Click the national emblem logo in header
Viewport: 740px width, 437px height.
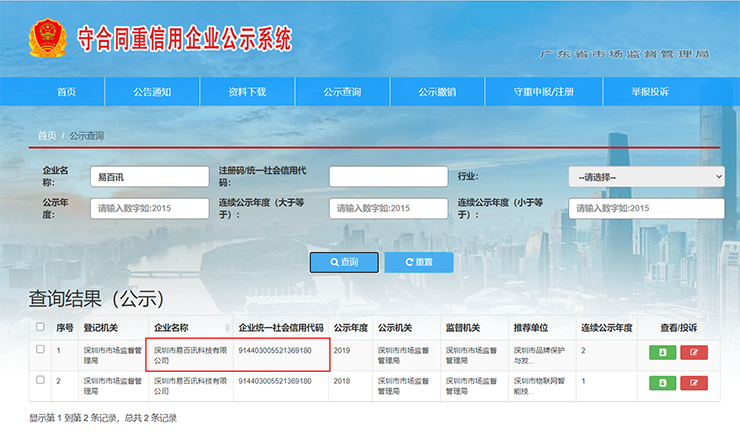pyautogui.click(x=44, y=39)
